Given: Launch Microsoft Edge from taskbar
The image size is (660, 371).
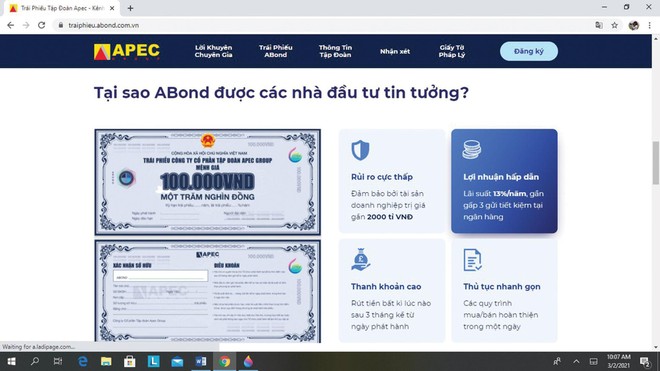Looking at the screenshot, I should pyautogui.click(x=82, y=361).
